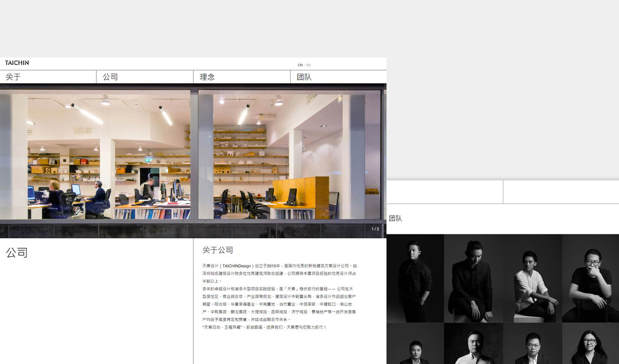
Task: Switch site language to CN
Action: point(300,65)
